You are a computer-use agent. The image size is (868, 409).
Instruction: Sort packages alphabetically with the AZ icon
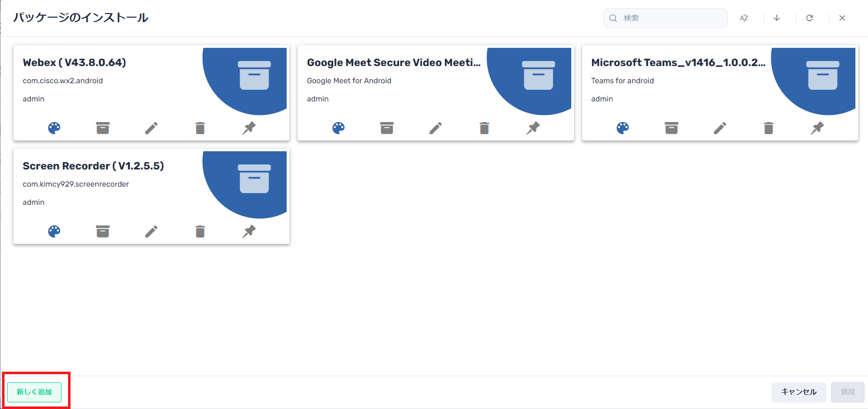(744, 18)
